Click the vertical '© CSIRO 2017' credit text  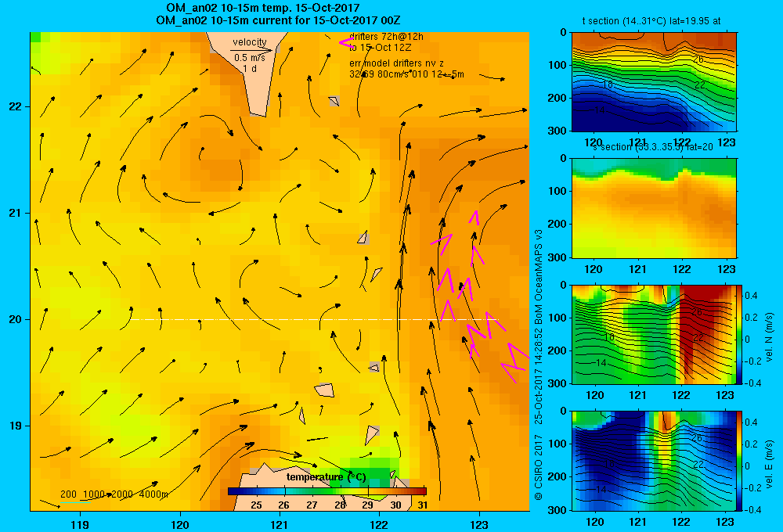[x=539, y=466]
